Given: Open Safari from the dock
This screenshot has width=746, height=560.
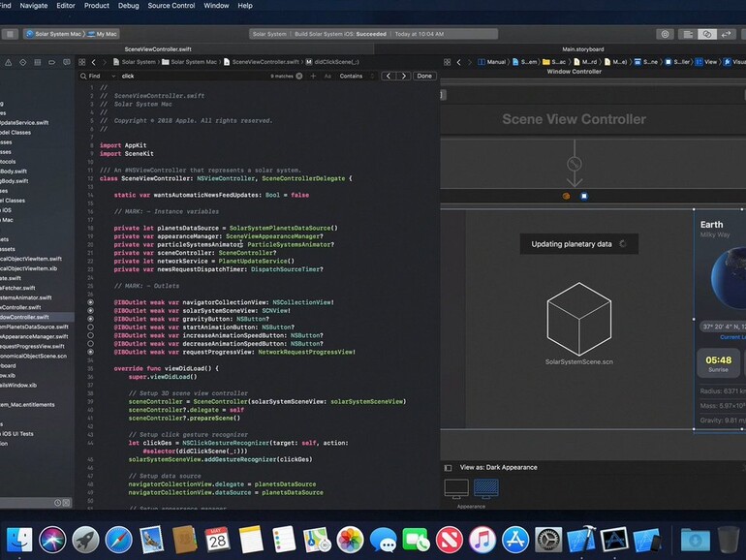Looking at the screenshot, I should [118, 540].
